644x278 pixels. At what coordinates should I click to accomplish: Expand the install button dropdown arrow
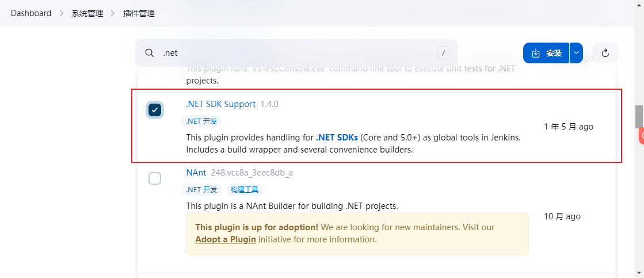point(576,53)
